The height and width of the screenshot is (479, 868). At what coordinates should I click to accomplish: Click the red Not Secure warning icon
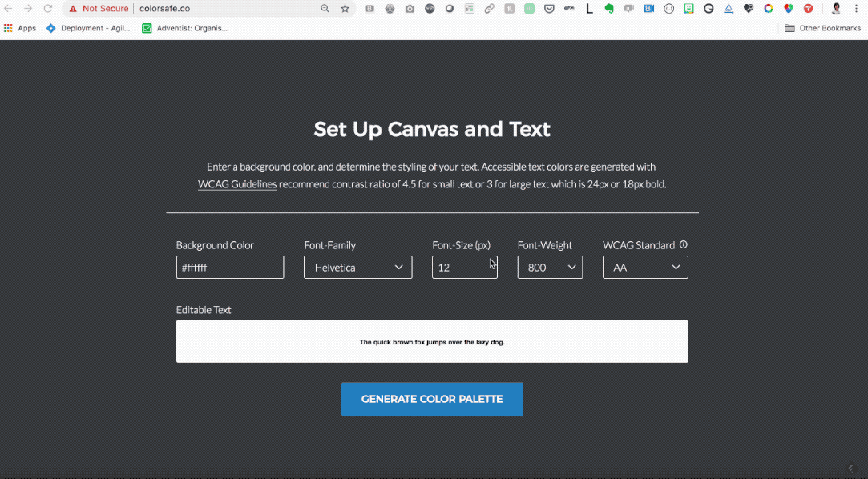(x=72, y=9)
